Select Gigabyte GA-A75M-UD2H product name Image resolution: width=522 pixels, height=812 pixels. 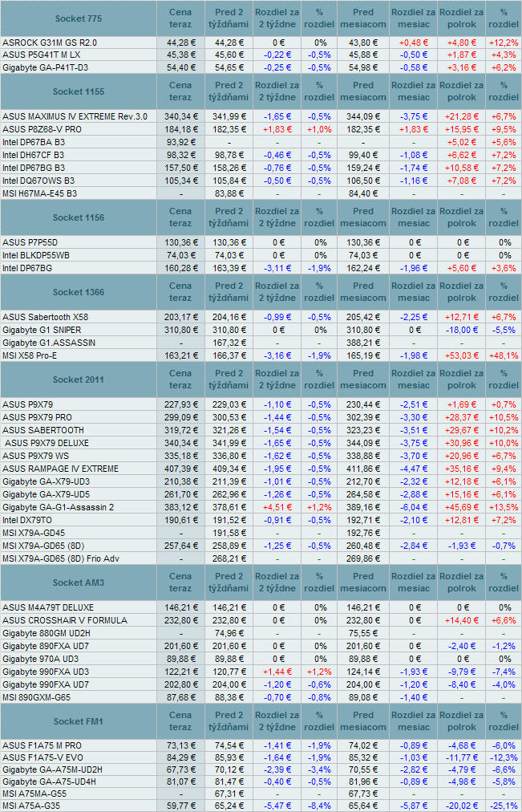(x=52, y=770)
